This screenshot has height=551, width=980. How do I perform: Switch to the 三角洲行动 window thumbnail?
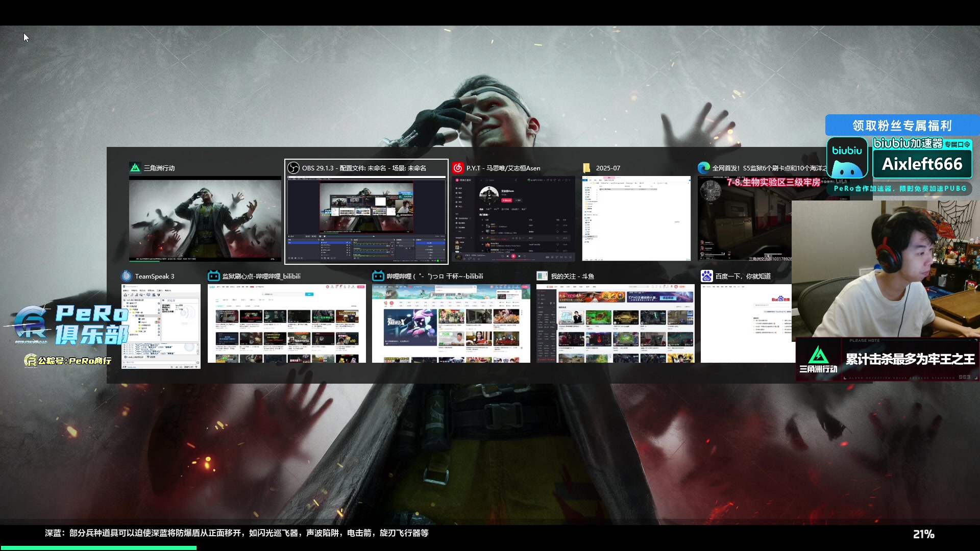205,219
